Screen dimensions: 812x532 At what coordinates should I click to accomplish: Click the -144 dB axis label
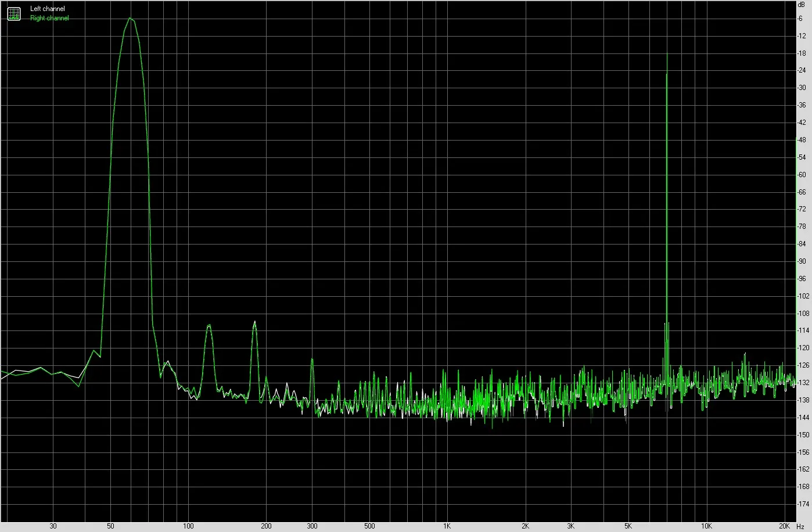(x=803, y=418)
